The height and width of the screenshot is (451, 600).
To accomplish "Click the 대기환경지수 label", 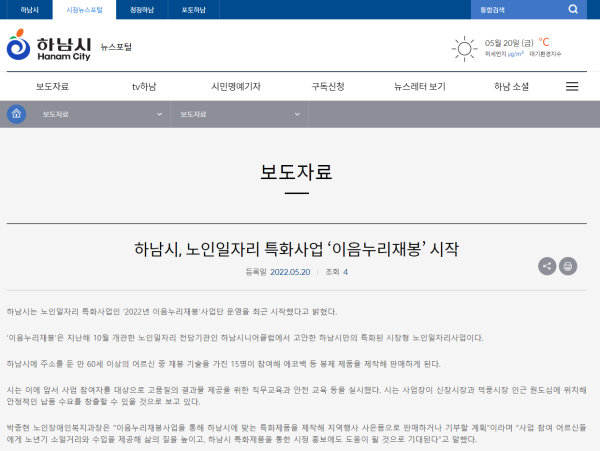I will 545,54.
